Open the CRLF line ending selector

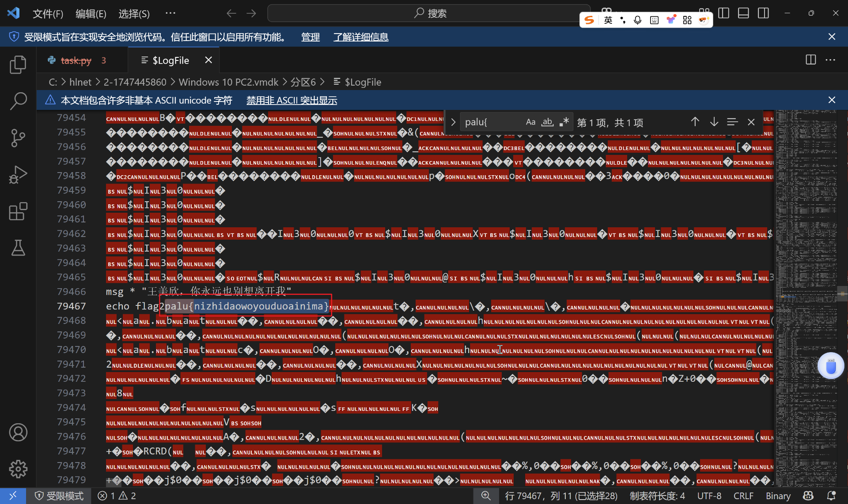pos(743,496)
